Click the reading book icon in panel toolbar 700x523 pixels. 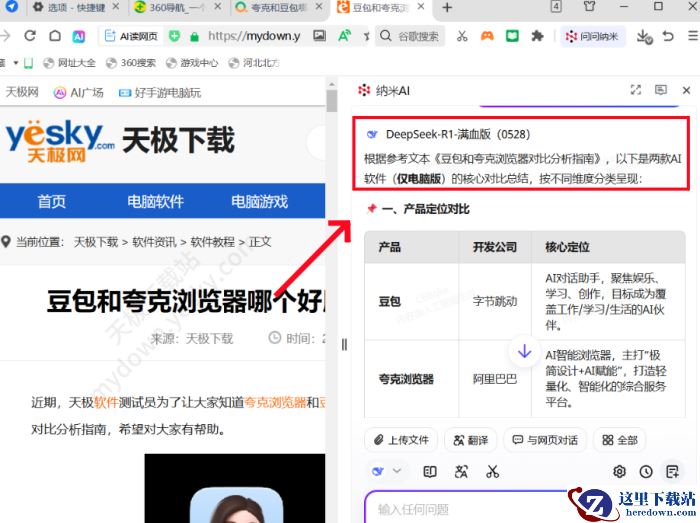(x=430, y=472)
